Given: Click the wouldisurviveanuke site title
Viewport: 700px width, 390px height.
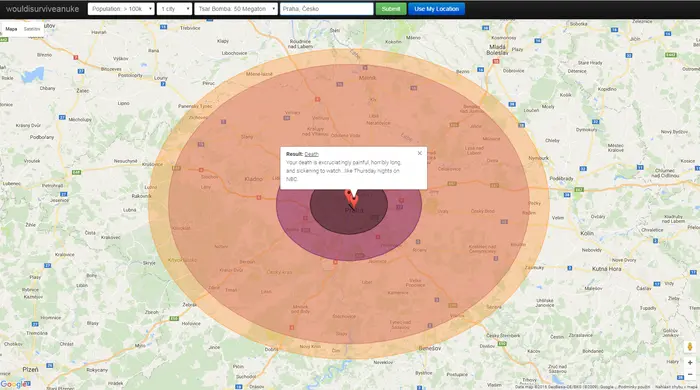Looking at the screenshot, I should click(x=42, y=9).
